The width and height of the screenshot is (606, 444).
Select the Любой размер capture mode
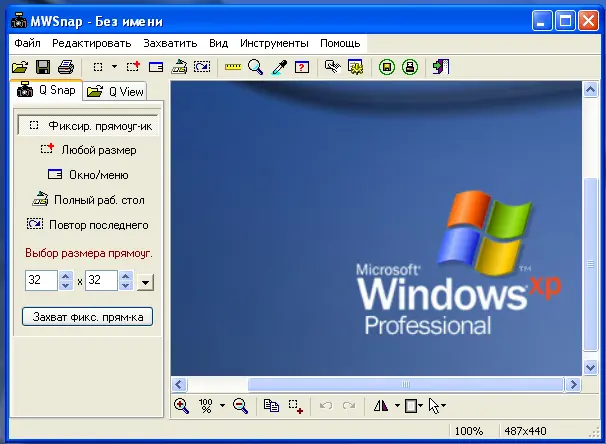coord(89,150)
